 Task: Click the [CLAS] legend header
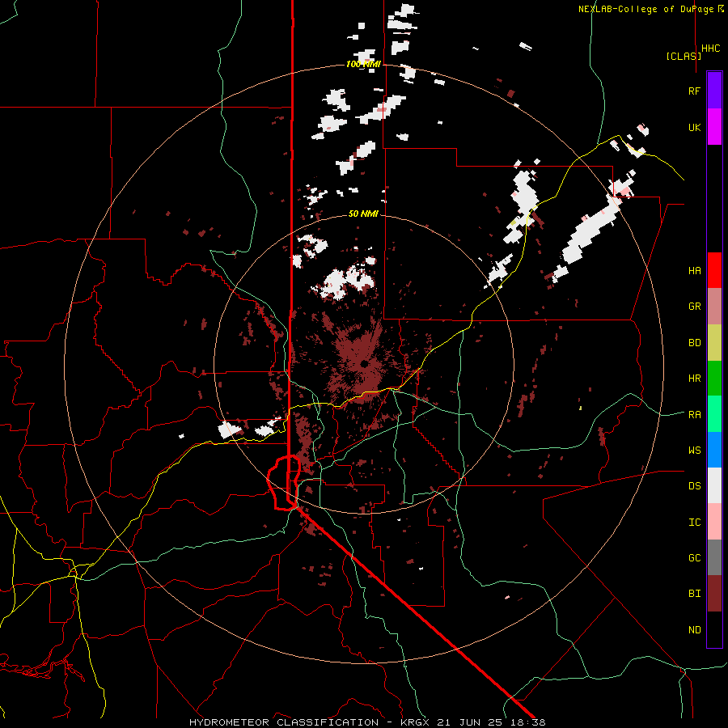click(x=684, y=56)
